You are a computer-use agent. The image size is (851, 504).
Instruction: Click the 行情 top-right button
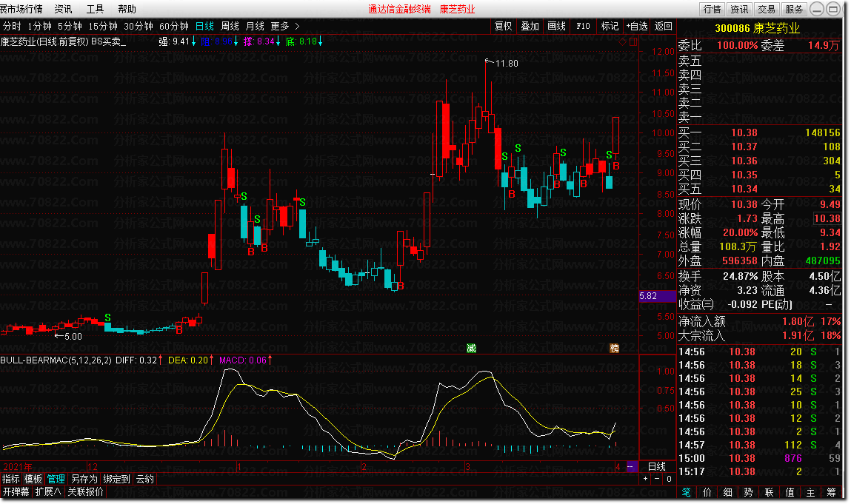(x=712, y=9)
